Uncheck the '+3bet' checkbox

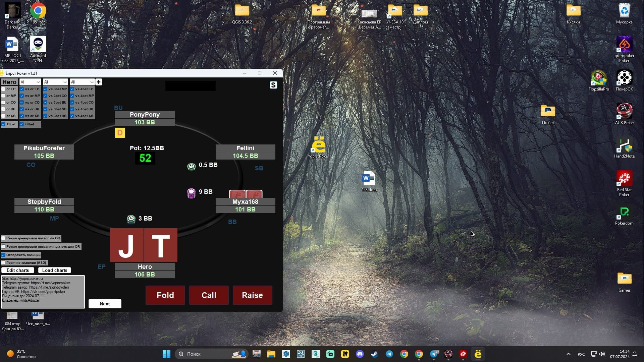coord(3,124)
